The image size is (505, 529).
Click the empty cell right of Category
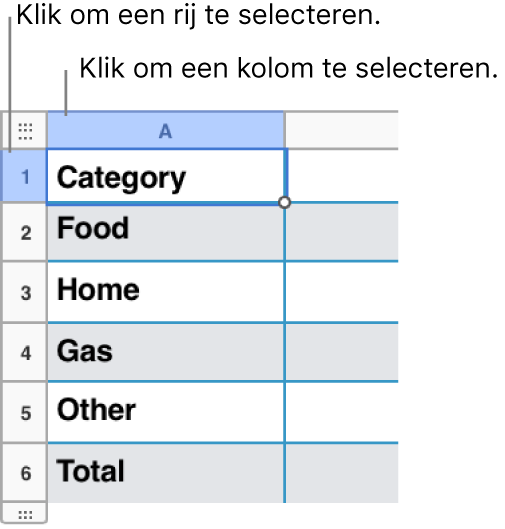click(343, 175)
